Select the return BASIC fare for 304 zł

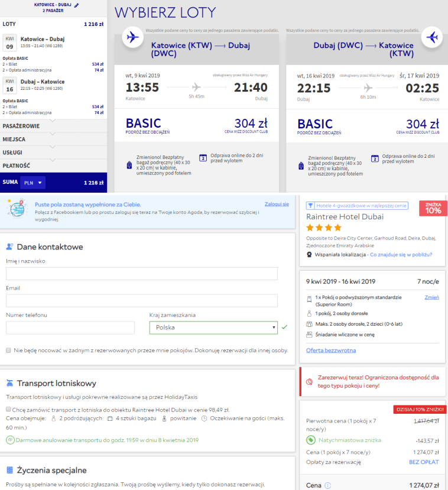367,126
